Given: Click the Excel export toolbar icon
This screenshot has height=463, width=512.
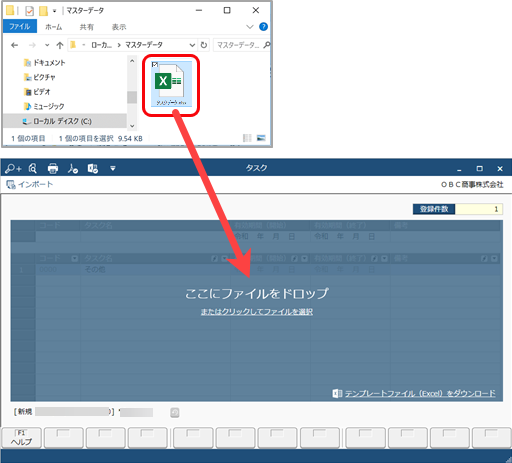Looking at the screenshot, I should coord(93,169).
